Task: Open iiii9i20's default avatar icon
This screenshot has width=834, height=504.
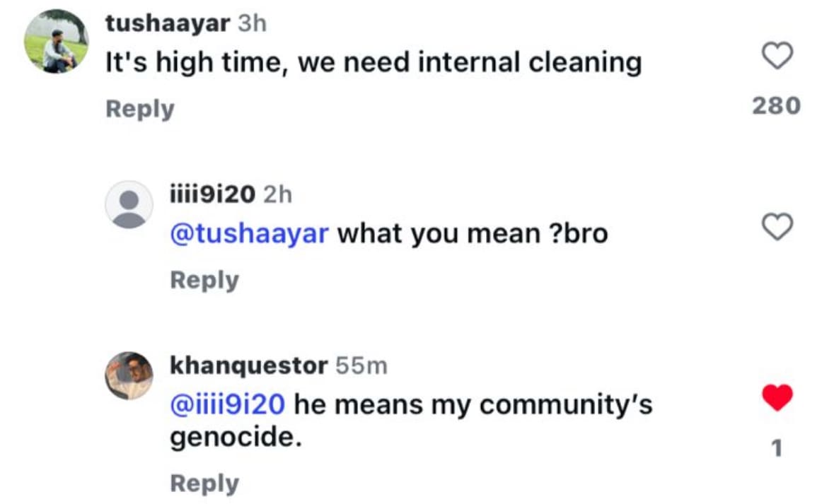Action: pyautogui.click(x=129, y=204)
